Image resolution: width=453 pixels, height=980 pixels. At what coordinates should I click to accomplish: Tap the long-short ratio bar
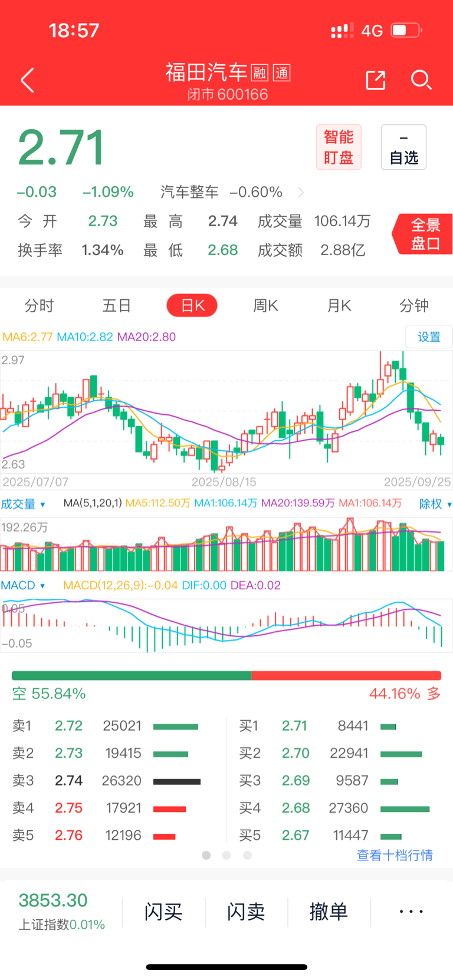[x=226, y=675]
